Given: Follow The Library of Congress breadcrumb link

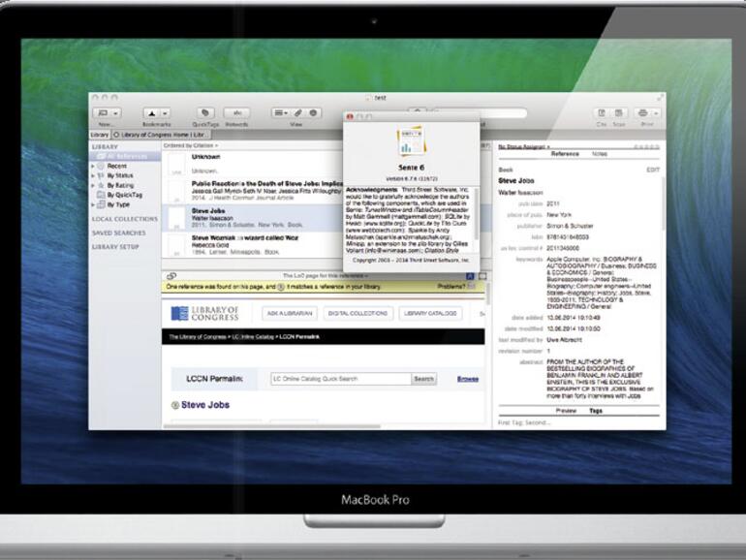Looking at the screenshot, I should pos(198,337).
